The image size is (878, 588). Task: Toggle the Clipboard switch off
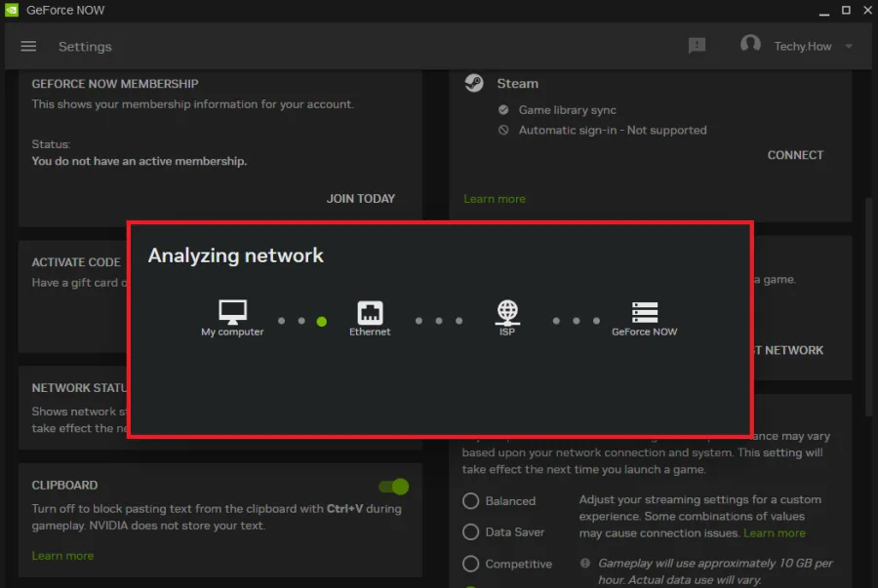[x=394, y=487]
